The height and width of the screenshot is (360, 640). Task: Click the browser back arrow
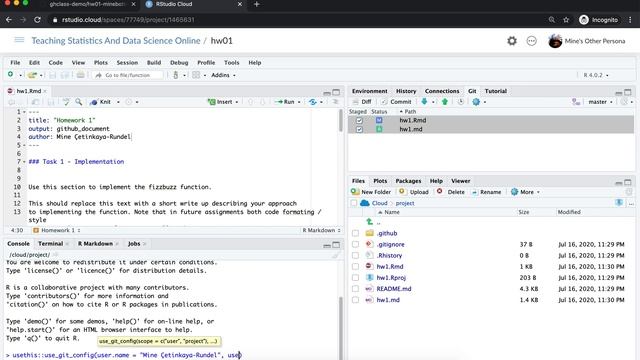pos(9,20)
